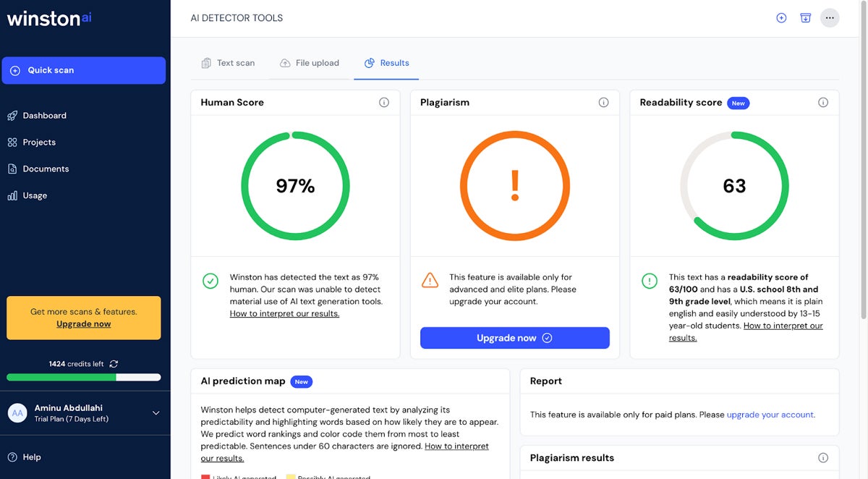The width and height of the screenshot is (868, 479).
Task: Switch to the Text scan tab
Action: [228, 63]
